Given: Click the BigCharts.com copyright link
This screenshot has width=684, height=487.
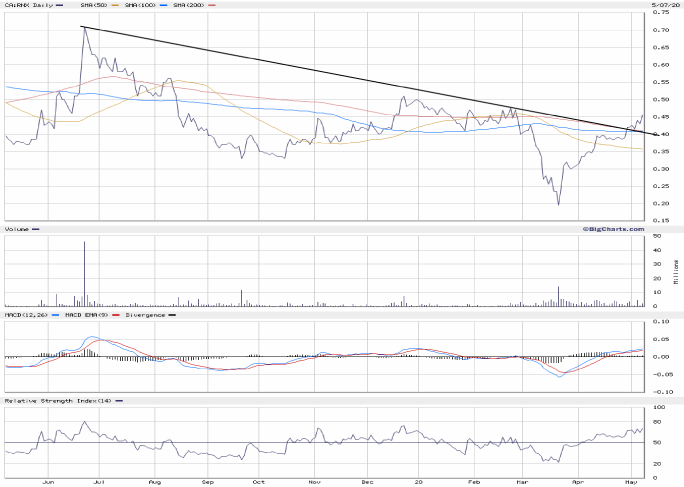Looking at the screenshot, I should click(x=613, y=229).
